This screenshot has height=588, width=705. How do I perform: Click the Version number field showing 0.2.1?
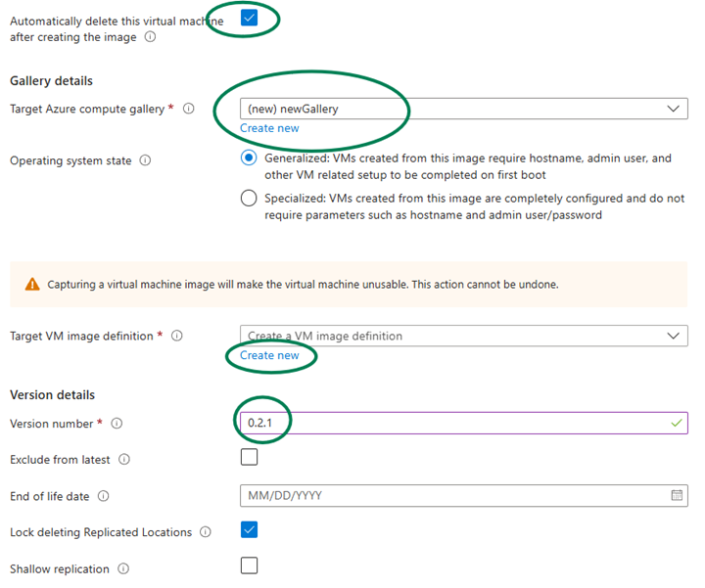[x=464, y=423]
